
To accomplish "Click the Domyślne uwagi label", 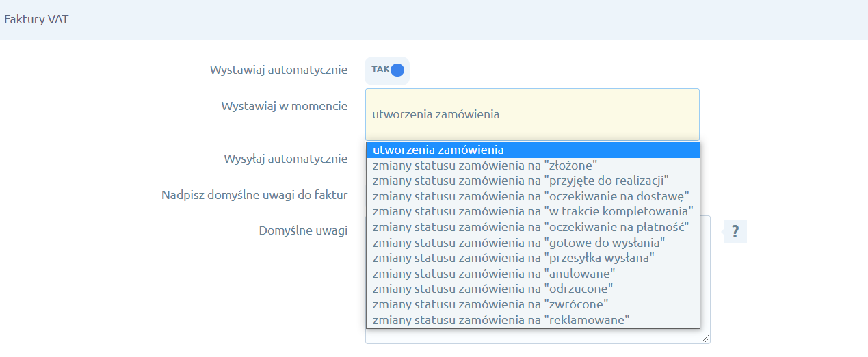I will click(x=303, y=231).
